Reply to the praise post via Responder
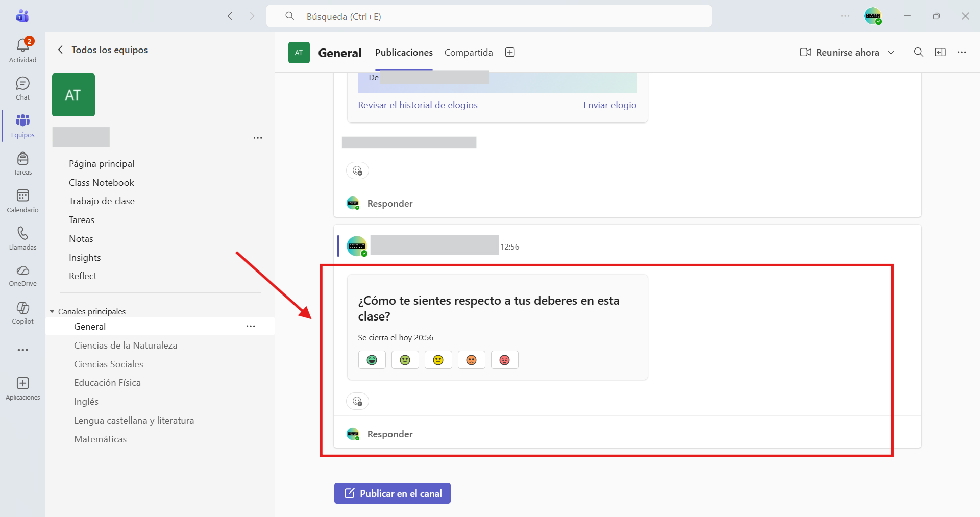The image size is (980, 517). click(x=389, y=203)
